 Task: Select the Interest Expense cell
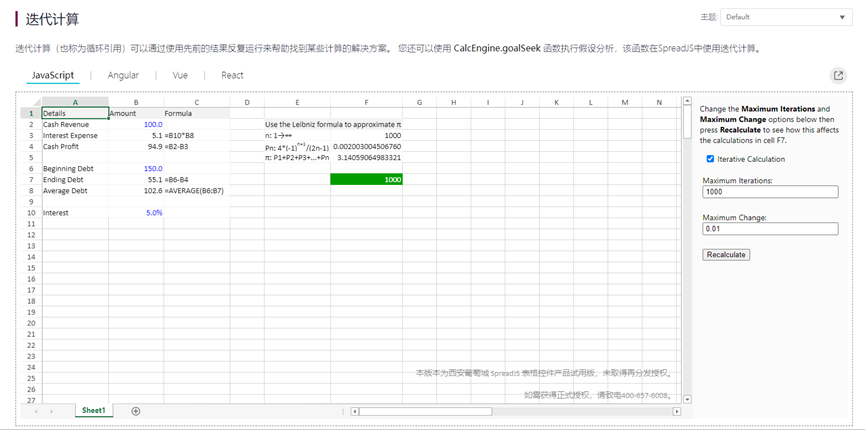pyautogui.click(x=76, y=135)
